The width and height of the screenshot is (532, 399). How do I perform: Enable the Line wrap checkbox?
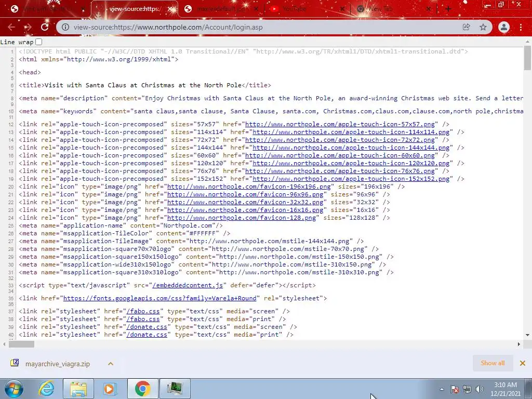click(x=38, y=42)
